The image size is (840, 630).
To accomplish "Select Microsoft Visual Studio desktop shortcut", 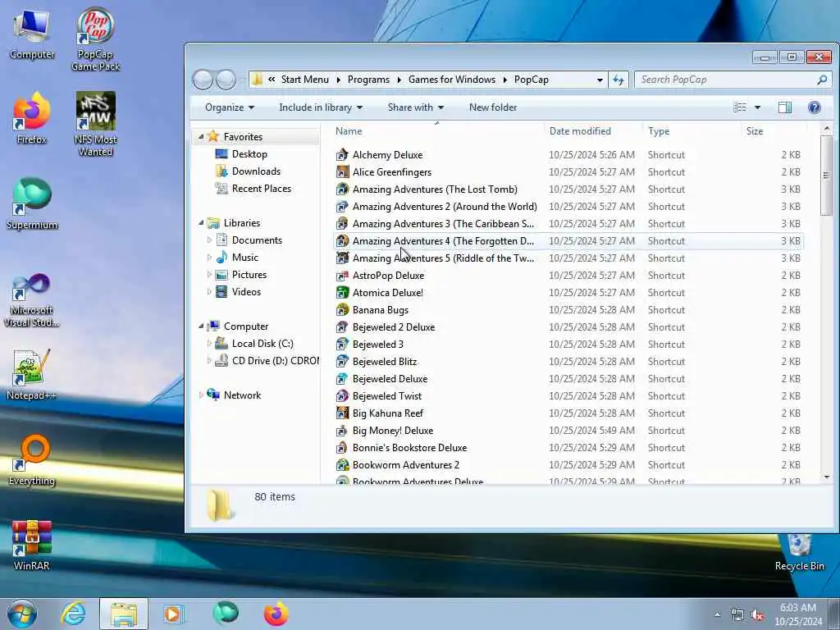I will 32,300.
